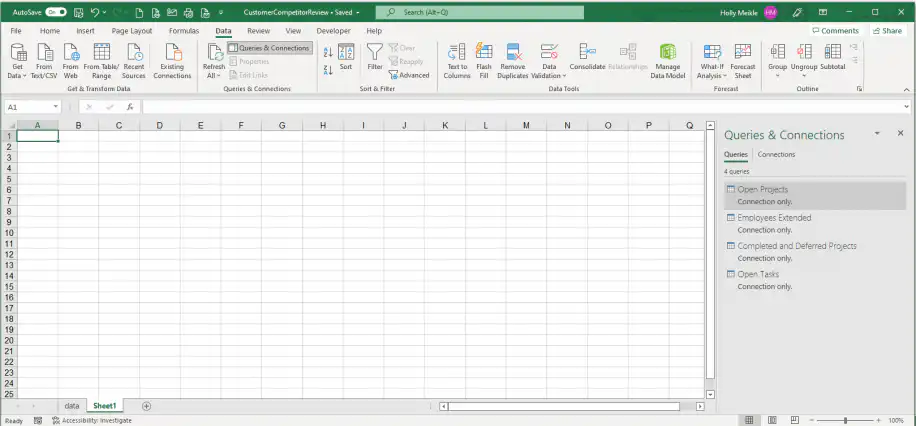Open Manage Data Model
The height and width of the screenshot is (426, 916).
click(668, 61)
